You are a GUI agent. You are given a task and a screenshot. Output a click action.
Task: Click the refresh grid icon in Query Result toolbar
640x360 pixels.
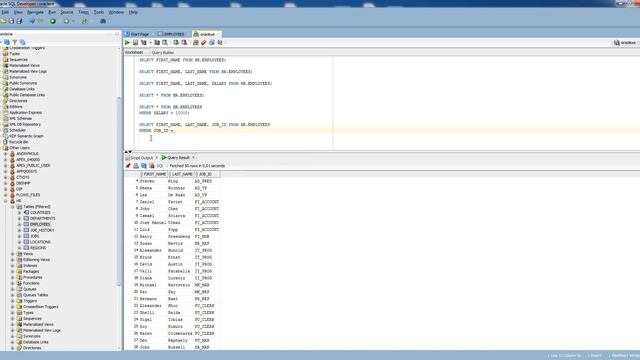(144, 166)
